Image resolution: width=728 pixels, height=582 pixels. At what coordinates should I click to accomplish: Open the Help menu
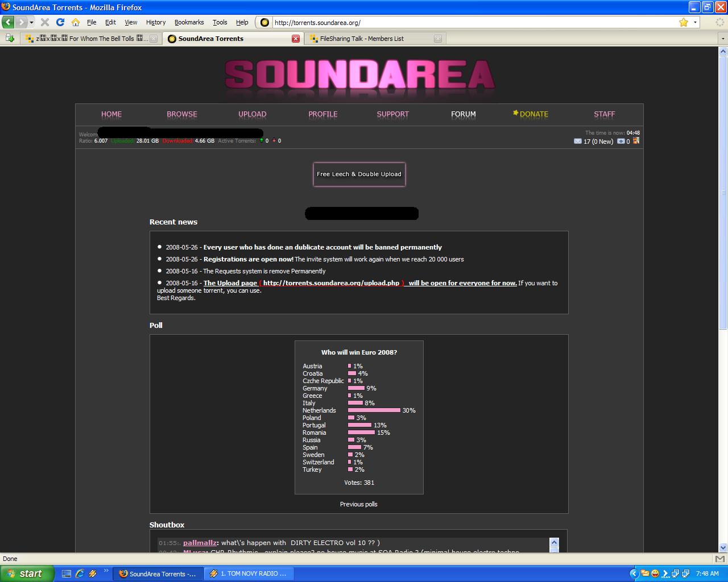point(242,22)
